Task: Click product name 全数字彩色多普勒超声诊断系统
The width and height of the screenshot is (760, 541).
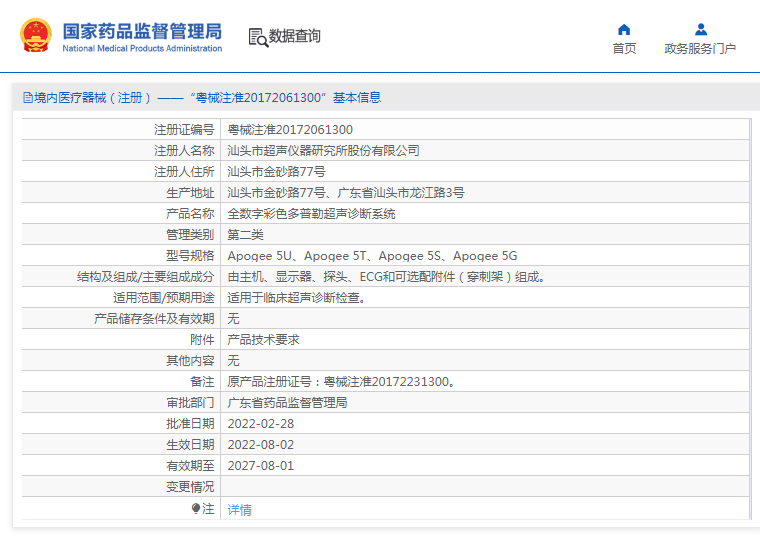Action: coord(311,214)
